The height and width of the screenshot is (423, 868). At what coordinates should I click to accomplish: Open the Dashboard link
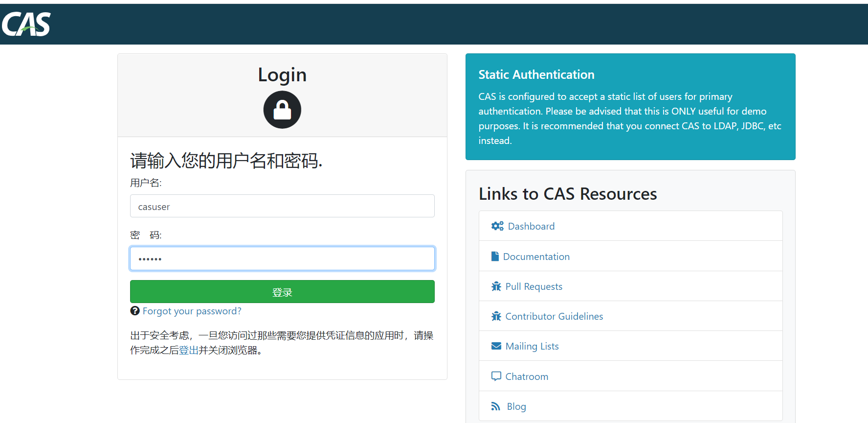coord(531,226)
